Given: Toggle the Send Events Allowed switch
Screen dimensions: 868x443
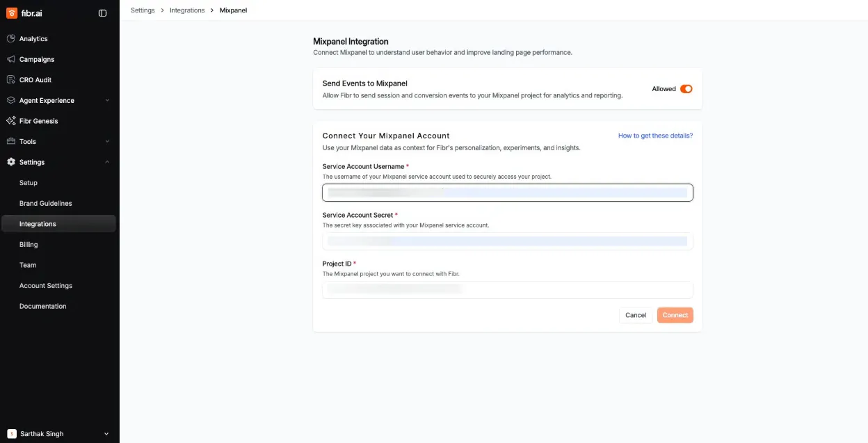Looking at the screenshot, I should coord(686,89).
